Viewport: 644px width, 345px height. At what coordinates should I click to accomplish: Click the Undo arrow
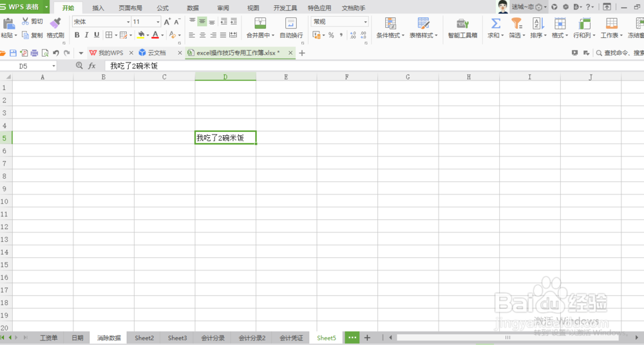coord(56,53)
